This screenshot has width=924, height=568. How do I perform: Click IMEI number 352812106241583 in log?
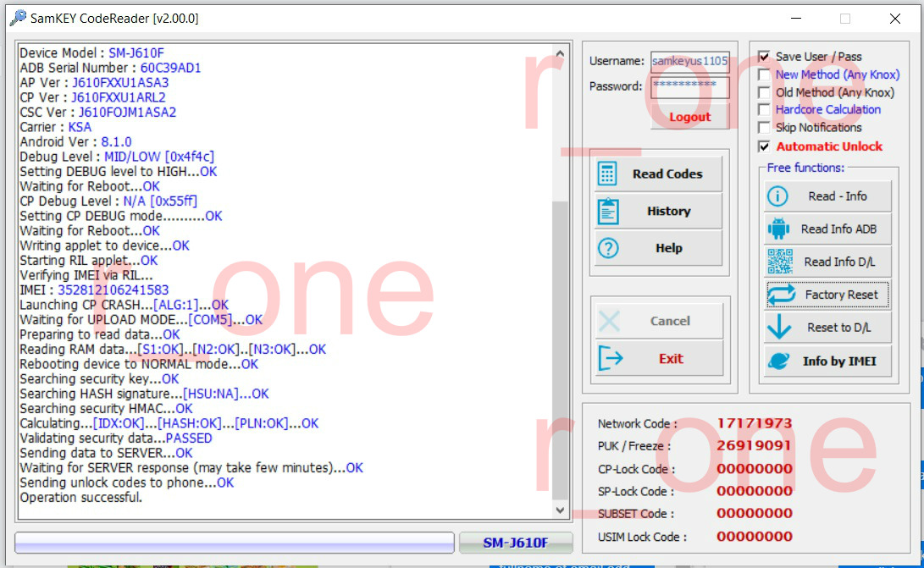pos(113,290)
